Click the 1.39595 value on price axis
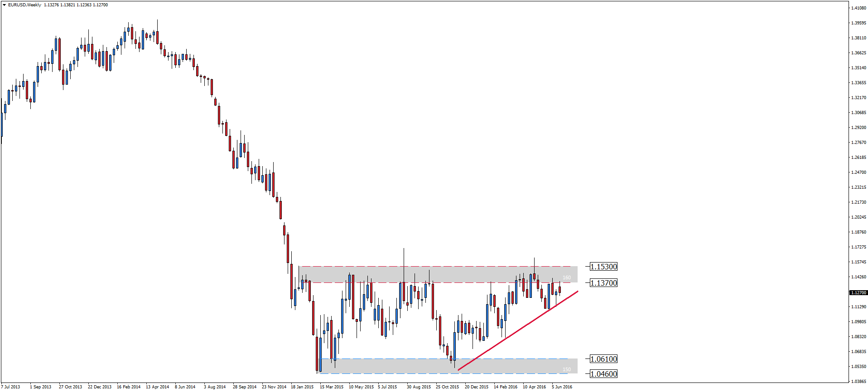Image resolution: width=868 pixels, height=392 pixels. (858, 23)
